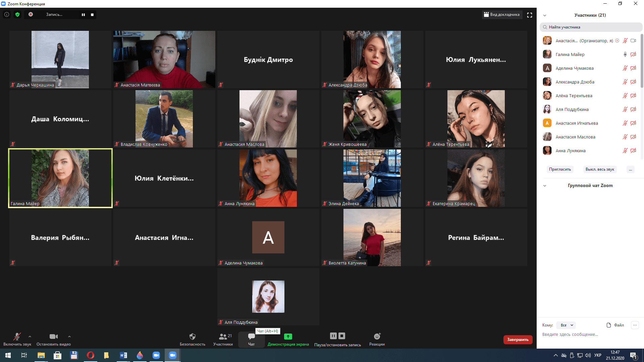The width and height of the screenshot is (644, 362).
Task: Enter full screen mode
Action: click(x=530, y=15)
